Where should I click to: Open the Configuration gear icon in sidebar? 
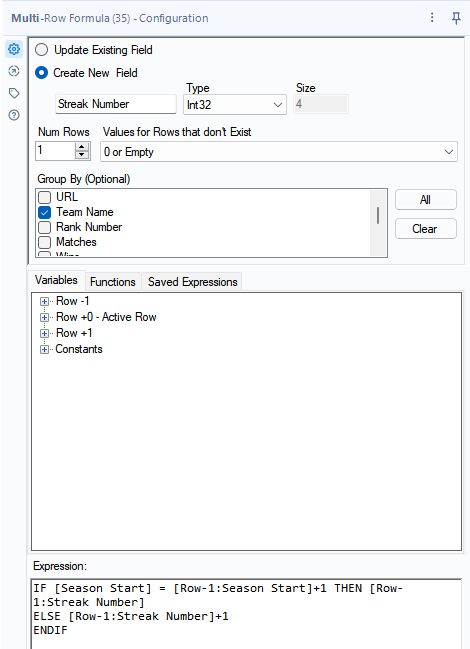coord(14,49)
